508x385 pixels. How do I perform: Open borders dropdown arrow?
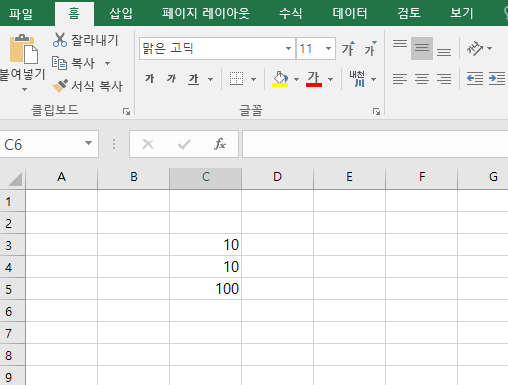253,79
